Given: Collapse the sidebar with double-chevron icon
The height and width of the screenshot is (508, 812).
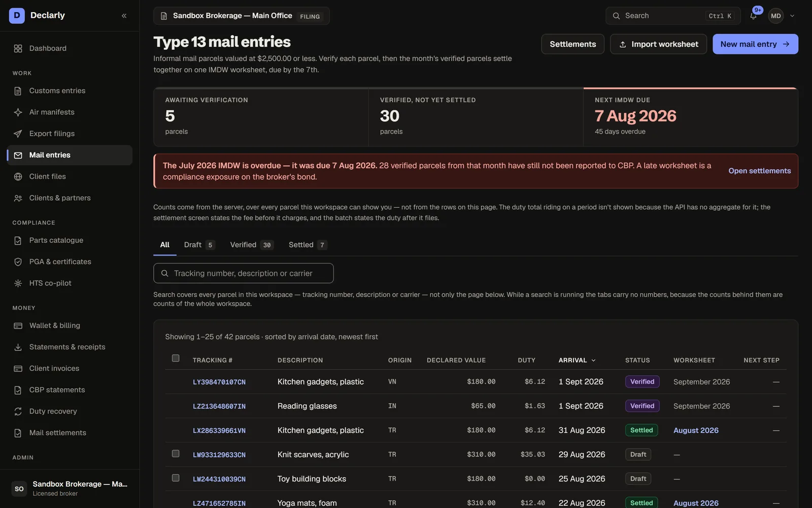Looking at the screenshot, I should [124, 16].
